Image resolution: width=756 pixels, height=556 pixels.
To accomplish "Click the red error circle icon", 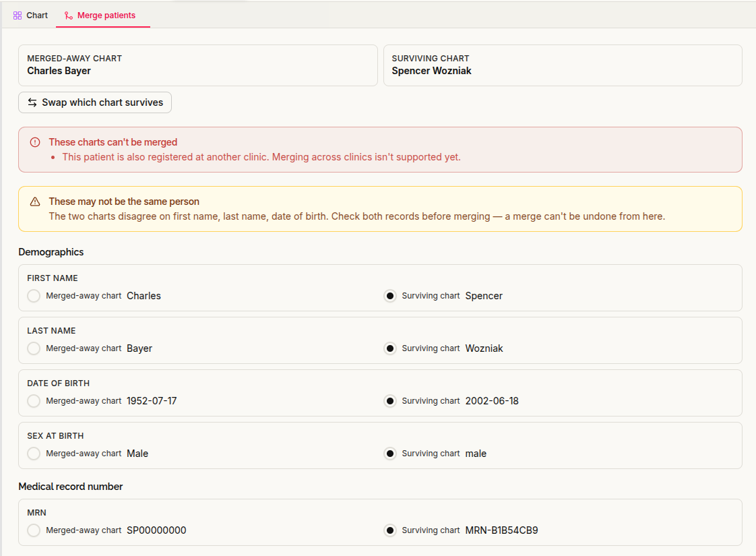I will (x=35, y=142).
